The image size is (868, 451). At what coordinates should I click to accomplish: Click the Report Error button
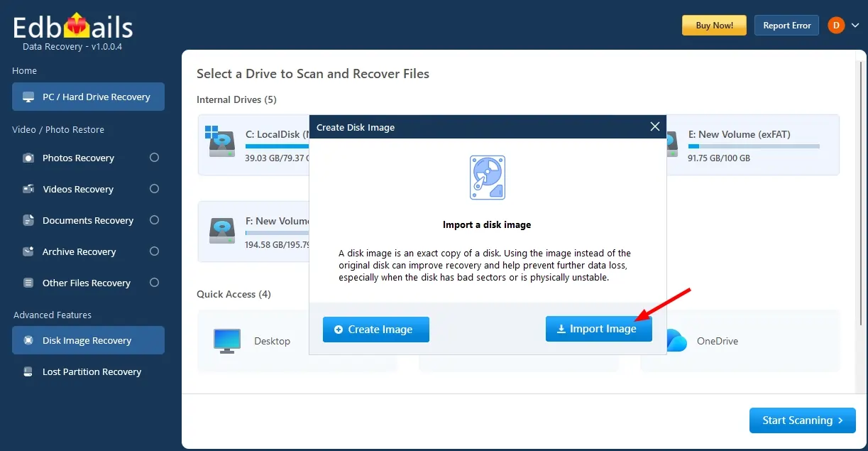[786, 25]
